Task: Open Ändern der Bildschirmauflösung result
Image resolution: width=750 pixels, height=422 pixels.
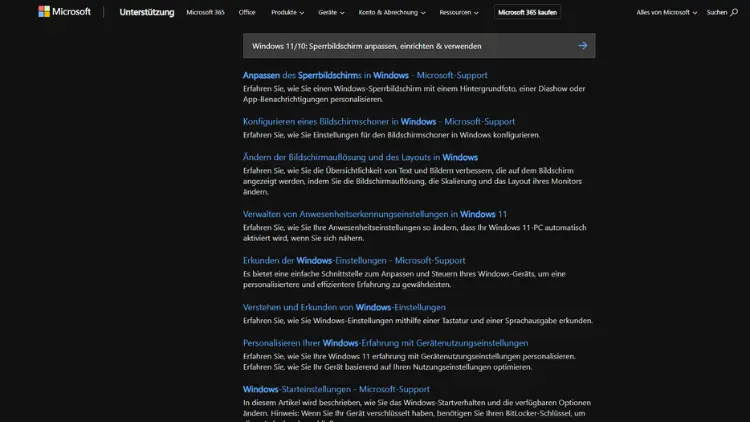Action: pyautogui.click(x=360, y=157)
